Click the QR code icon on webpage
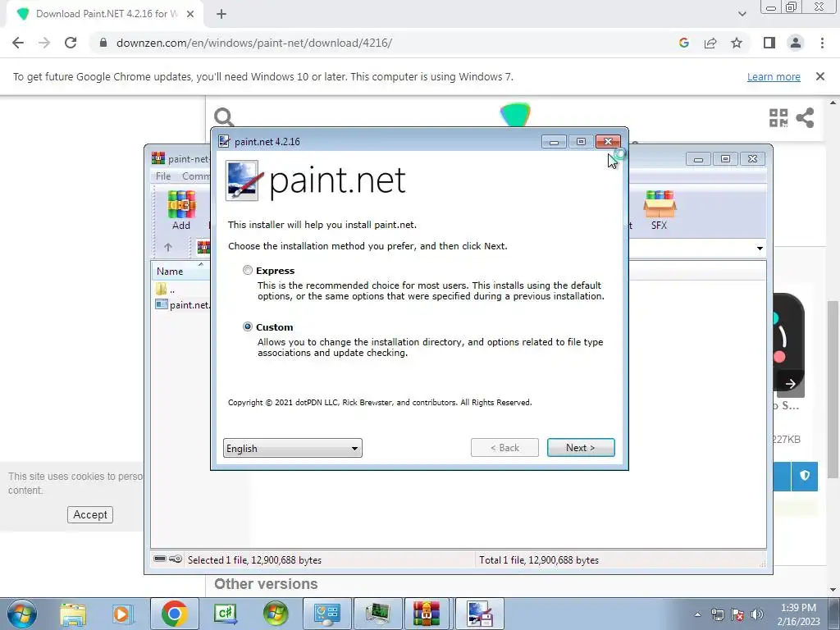Viewport: 840px width, 630px height. point(778,118)
